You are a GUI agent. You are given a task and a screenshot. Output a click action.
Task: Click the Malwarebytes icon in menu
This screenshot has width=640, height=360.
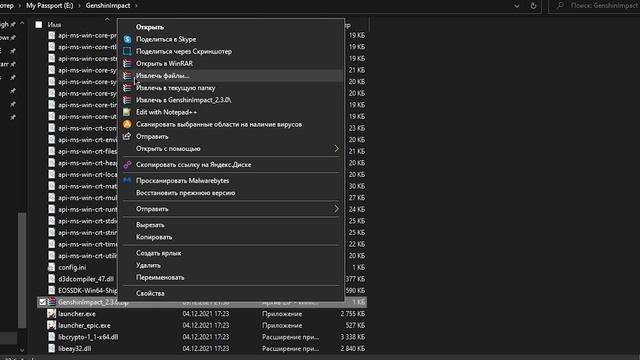(x=127, y=180)
